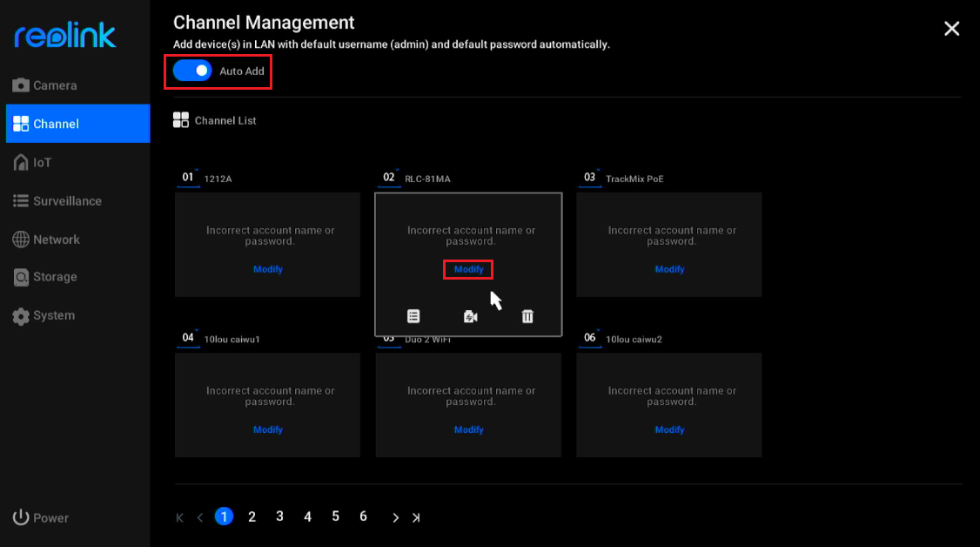Click Modify on channel 04 10lou caiwu1
This screenshot has width=980, height=547.
[268, 430]
